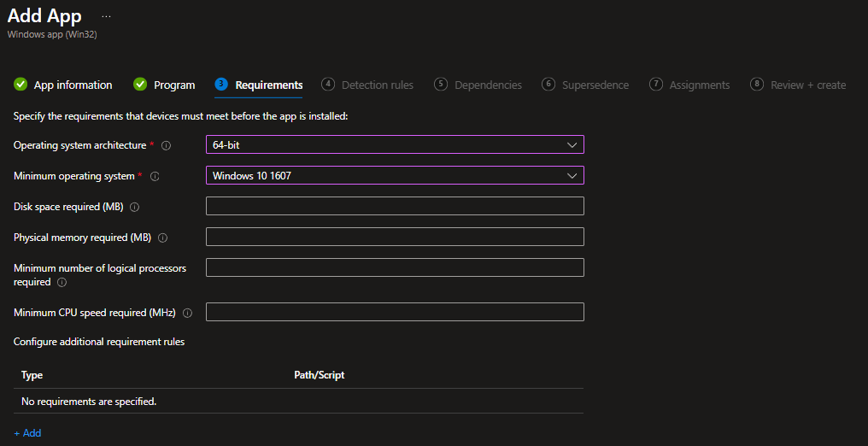Screen dimensions: 868x446
Task: Click the step 5 circle icon
Action: (441, 84)
